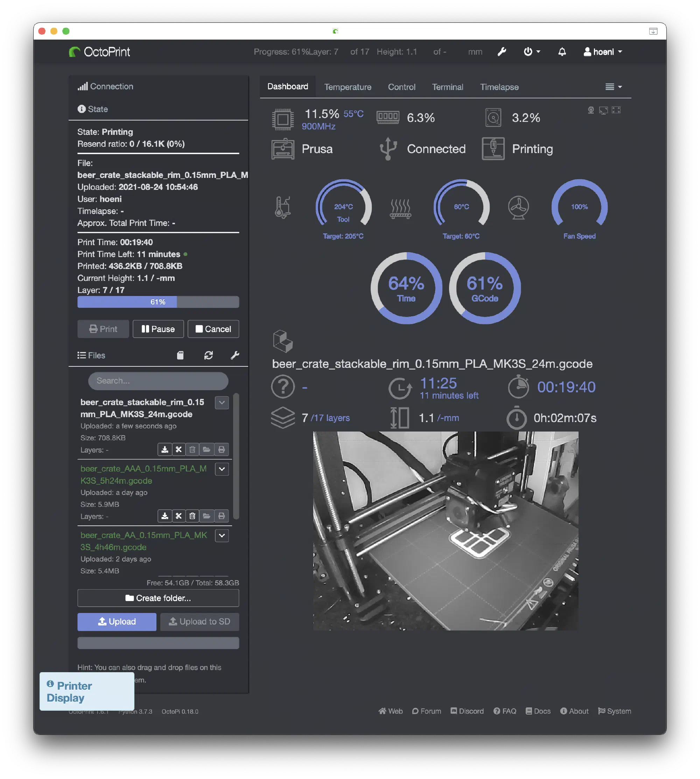The image size is (700, 779).
Task: Expand beer_crate_AA file details chevron
Action: 222,535
